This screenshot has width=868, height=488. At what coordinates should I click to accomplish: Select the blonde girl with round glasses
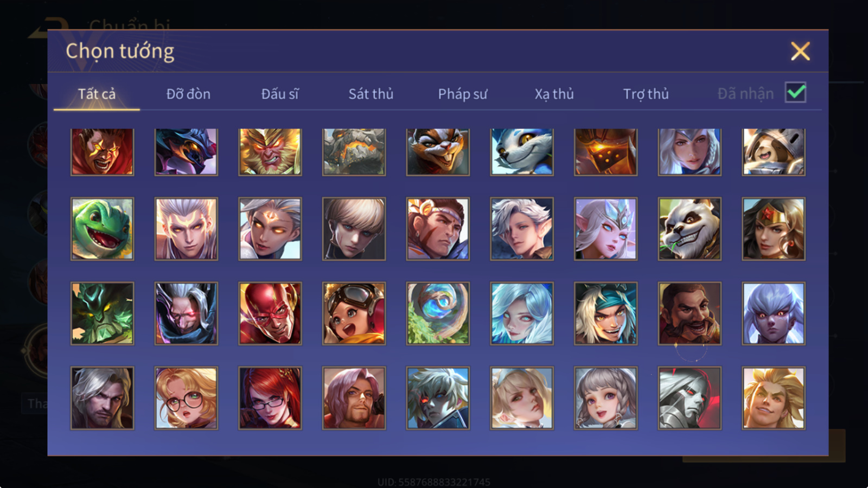coord(186,398)
